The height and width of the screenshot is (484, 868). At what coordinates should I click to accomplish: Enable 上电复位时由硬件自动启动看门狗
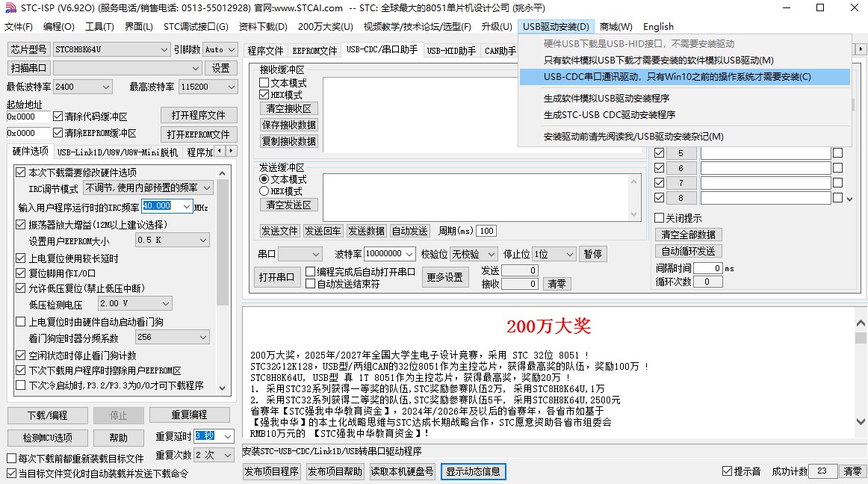coord(20,322)
